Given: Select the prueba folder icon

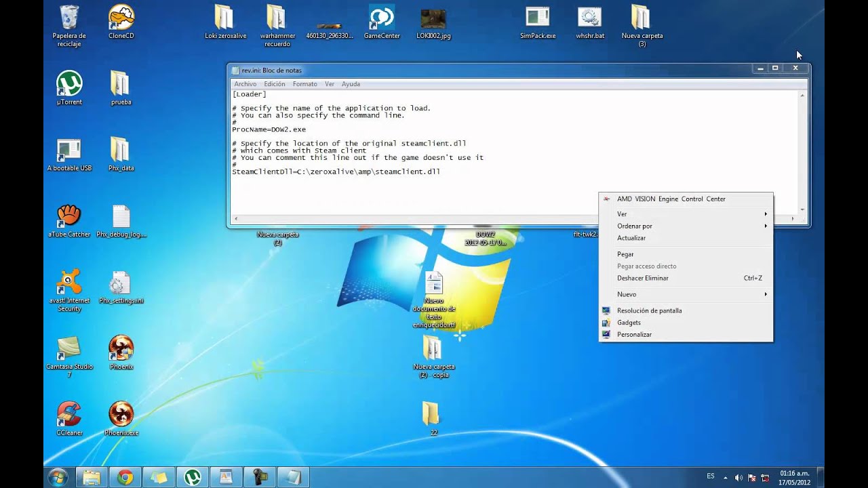Looking at the screenshot, I should click(121, 88).
